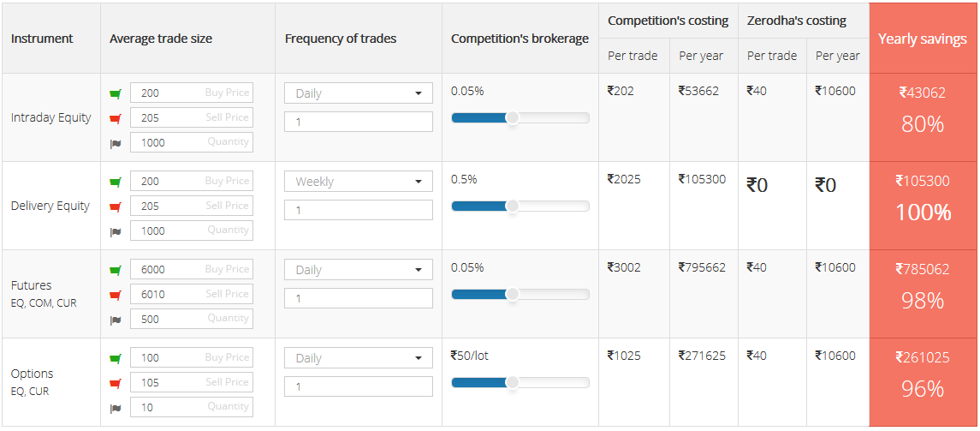The image size is (980, 431).
Task: Click Delivery Equity 0.5% brokerage slider handle
Action: pos(513,206)
